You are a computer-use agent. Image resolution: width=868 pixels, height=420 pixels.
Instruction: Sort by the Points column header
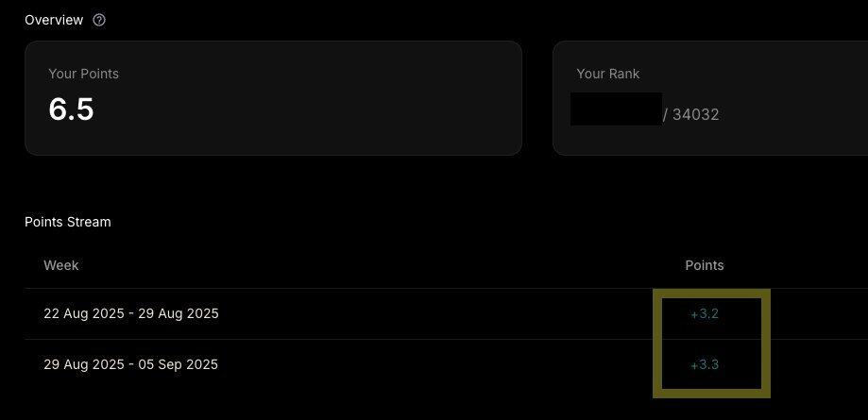pos(705,265)
